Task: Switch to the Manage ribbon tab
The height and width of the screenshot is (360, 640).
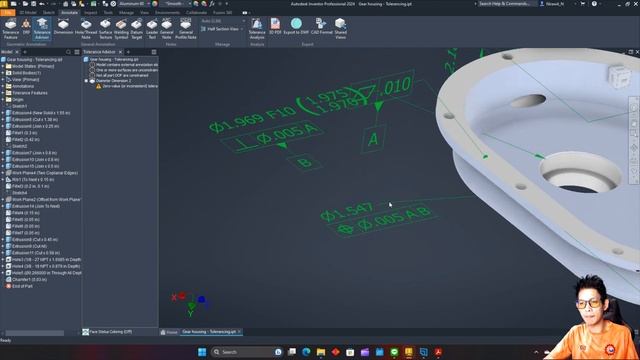Action: point(126,13)
